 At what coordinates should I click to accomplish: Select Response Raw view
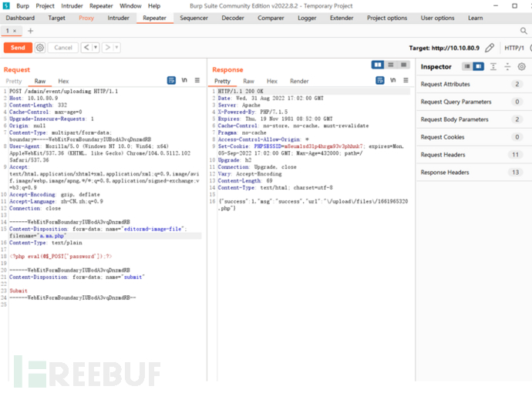coord(248,81)
